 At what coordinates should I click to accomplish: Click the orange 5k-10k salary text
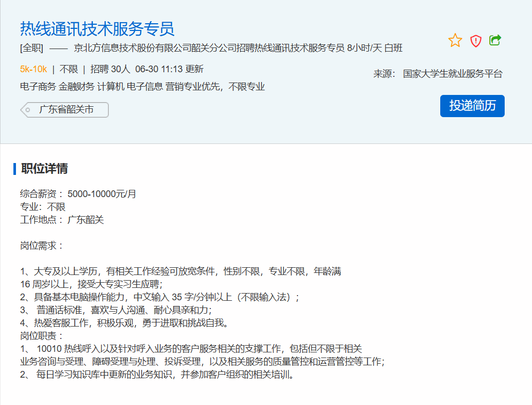(34, 69)
